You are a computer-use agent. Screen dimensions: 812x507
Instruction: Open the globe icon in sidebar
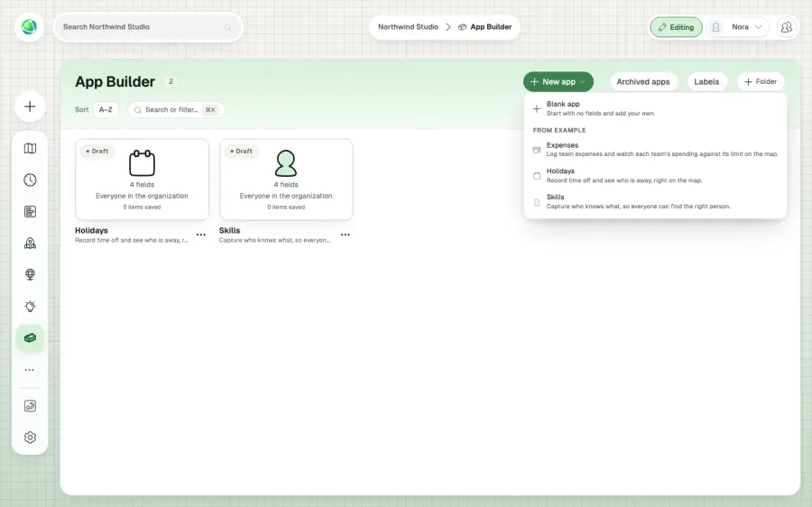(x=30, y=274)
